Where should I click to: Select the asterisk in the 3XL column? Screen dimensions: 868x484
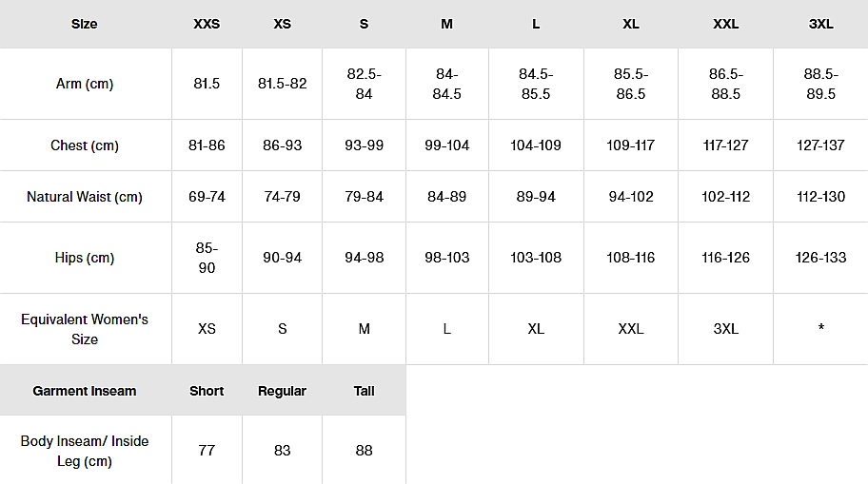(x=820, y=329)
